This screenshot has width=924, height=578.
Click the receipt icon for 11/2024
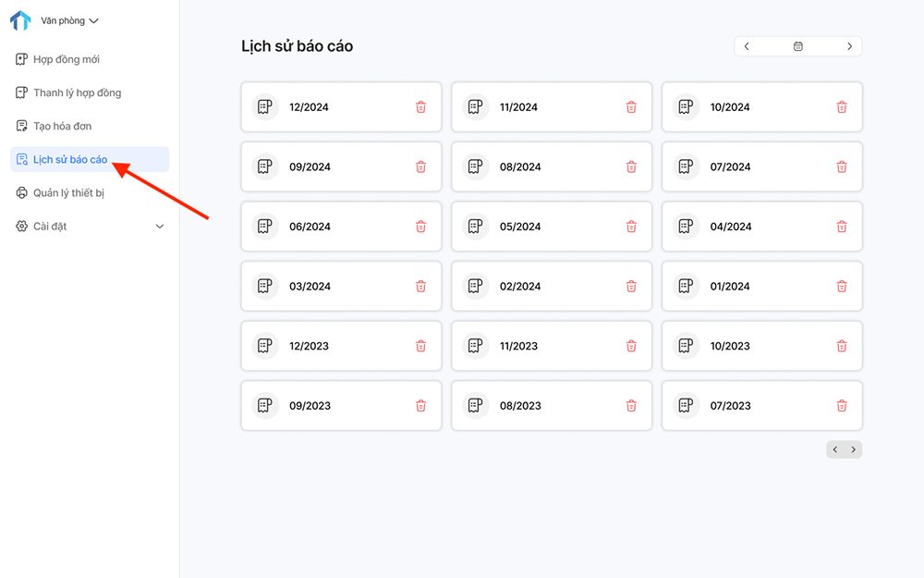pyautogui.click(x=476, y=107)
